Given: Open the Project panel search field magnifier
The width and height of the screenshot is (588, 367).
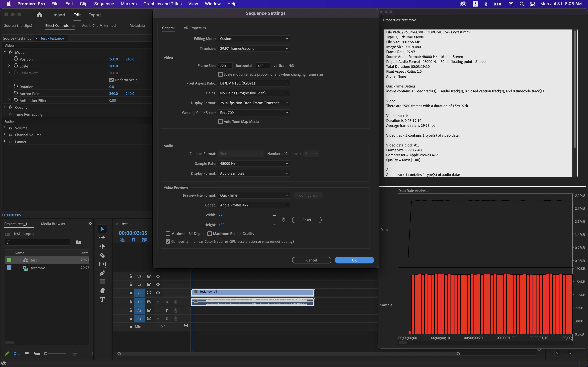Looking at the screenshot, I should click(x=9, y=242).
